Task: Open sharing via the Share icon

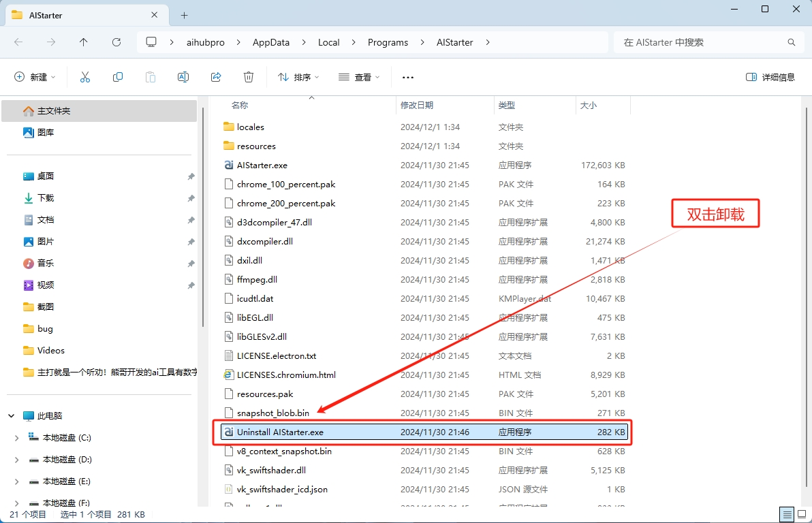Action: tap(215, 76)
